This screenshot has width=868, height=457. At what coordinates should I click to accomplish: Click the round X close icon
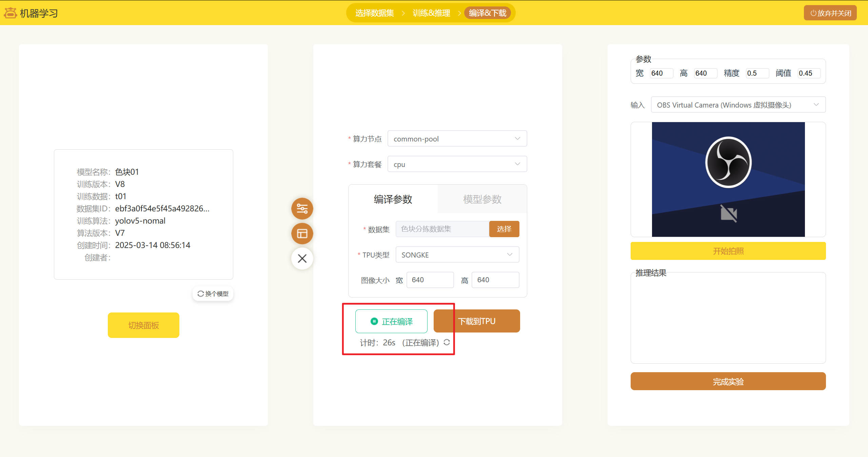click(x=302, y=259)
